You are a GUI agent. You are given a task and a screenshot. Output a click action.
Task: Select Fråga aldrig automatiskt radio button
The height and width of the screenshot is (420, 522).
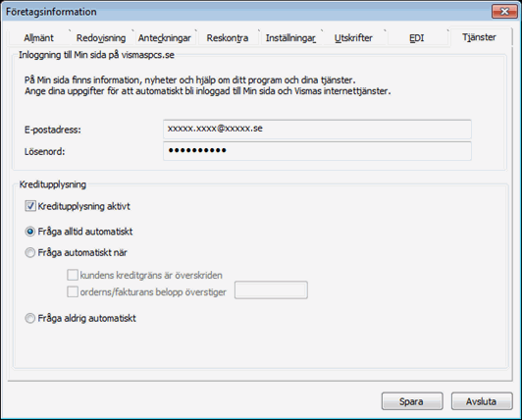tap(30, 318)
